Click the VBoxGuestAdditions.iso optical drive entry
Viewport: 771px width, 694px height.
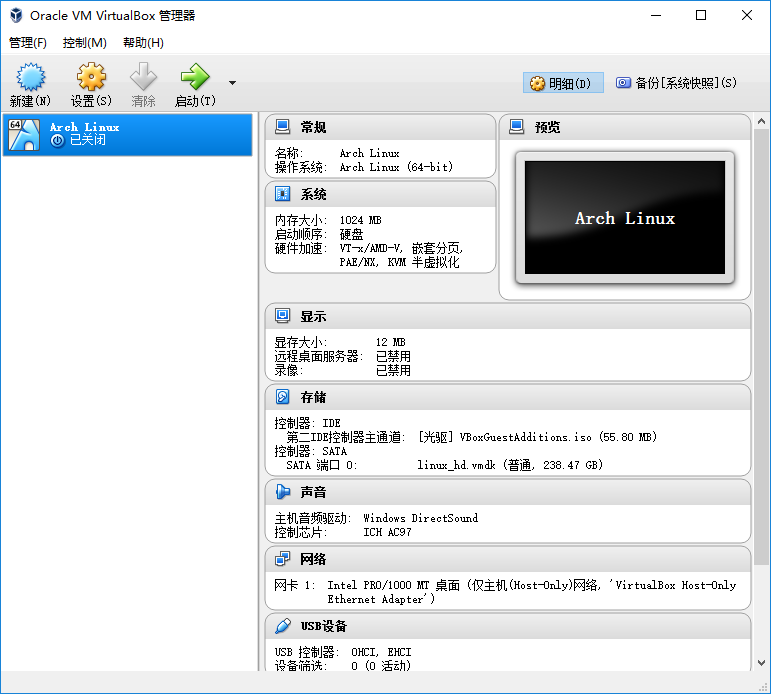click(x=537, y=437)
